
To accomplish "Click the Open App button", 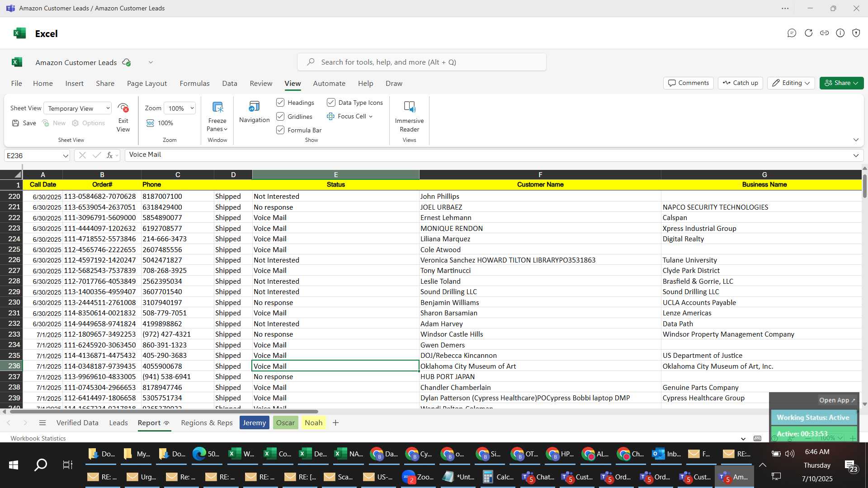I will point(837,400).
